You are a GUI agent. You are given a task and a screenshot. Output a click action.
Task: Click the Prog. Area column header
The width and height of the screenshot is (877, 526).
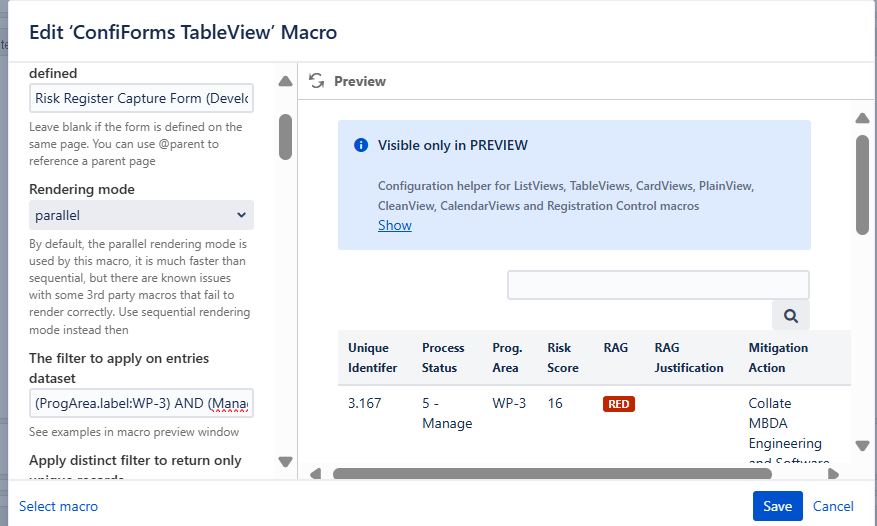pyautogui.click(x=507, y=358)
